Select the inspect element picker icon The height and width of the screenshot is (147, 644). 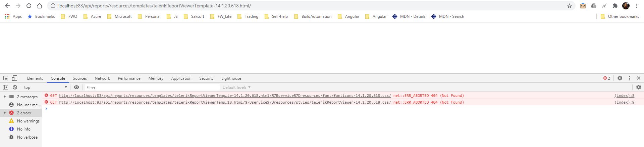[5, 78]
